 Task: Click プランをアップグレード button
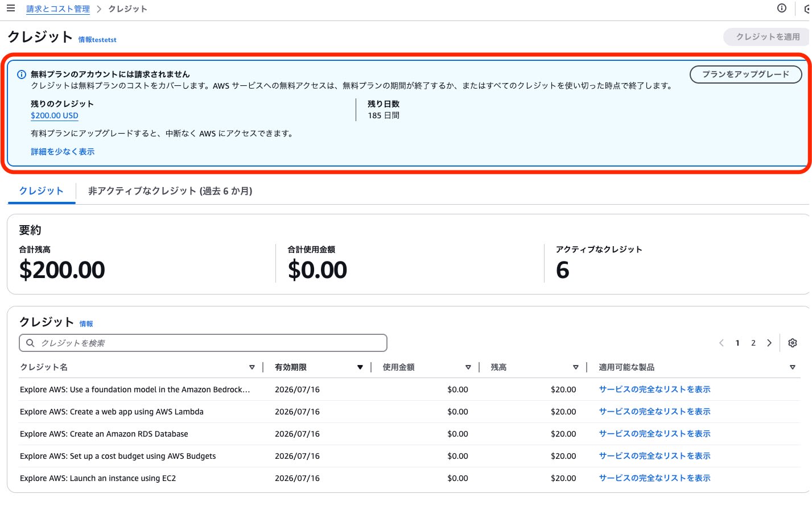pos(746,74)
